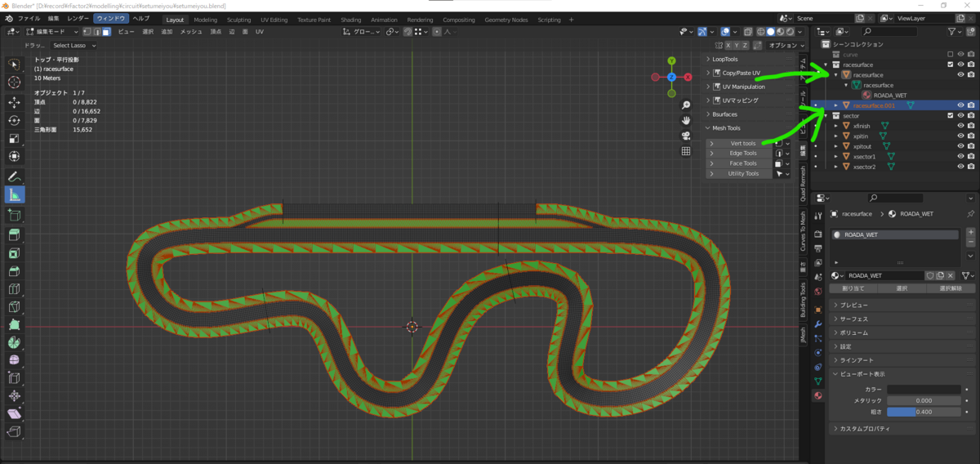The height and width of the screenshot is (464, 980).
Task: Open the ウィンドウ menu
Action: click(x=111, y=18)
